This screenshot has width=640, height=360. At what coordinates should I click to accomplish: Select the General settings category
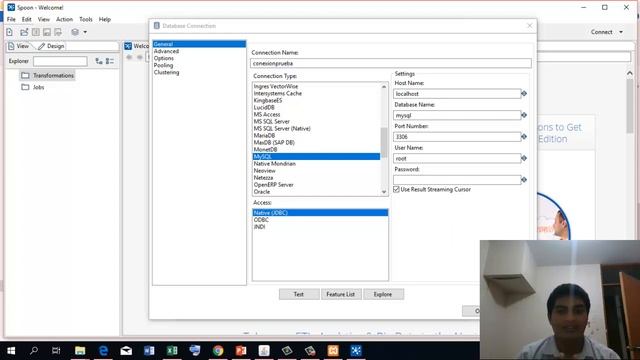pyautogui.click(x=199, y=44)
